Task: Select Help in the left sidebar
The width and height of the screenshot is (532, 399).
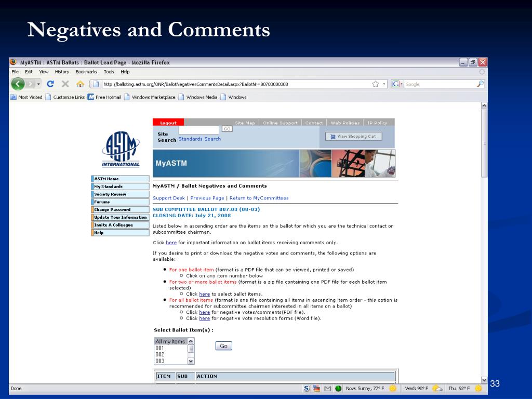Action: point(120,233)
